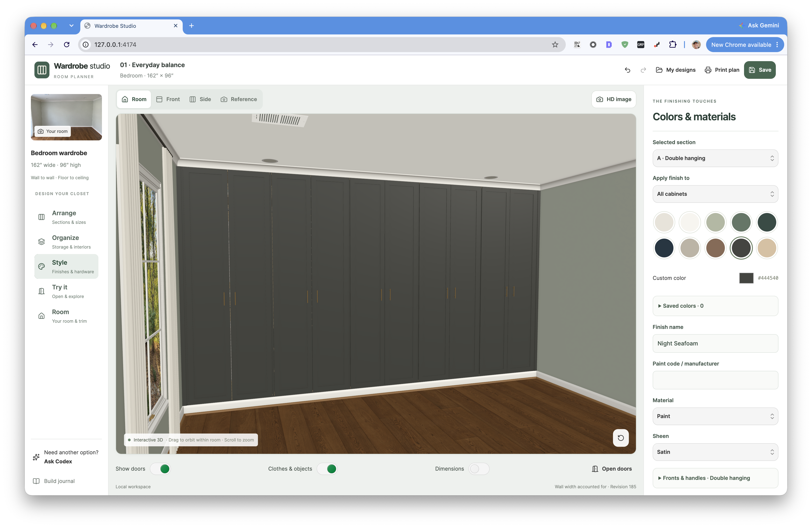Image resolution: width=812 pixels, height=528 pixels.
Task: Open the Chrome extensions puzzle icon
Action: click(x=673, y=45)
